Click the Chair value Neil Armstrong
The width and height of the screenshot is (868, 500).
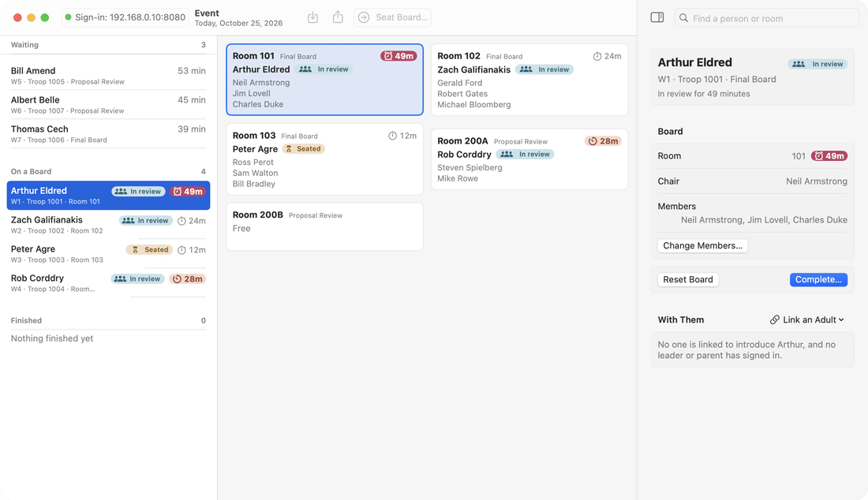(817, 181)
